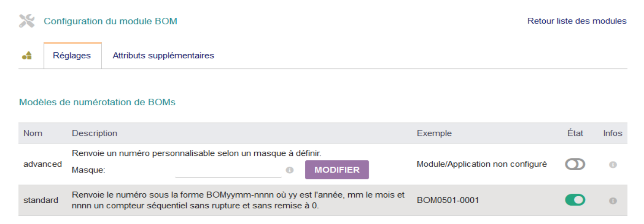Image resolution: width=644 pixels, height=224 pixels.
Task: Click the État column header
Action: coord(575,133)
